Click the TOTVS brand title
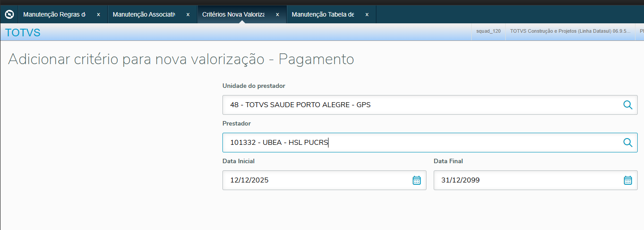The width and height of the screenshot is (644, 230). point(23,32)
